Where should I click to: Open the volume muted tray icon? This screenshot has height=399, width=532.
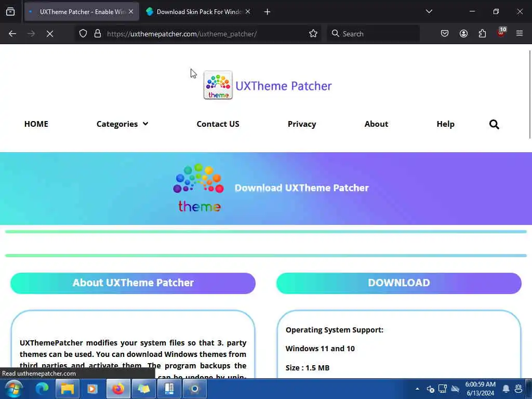[430, 389]
